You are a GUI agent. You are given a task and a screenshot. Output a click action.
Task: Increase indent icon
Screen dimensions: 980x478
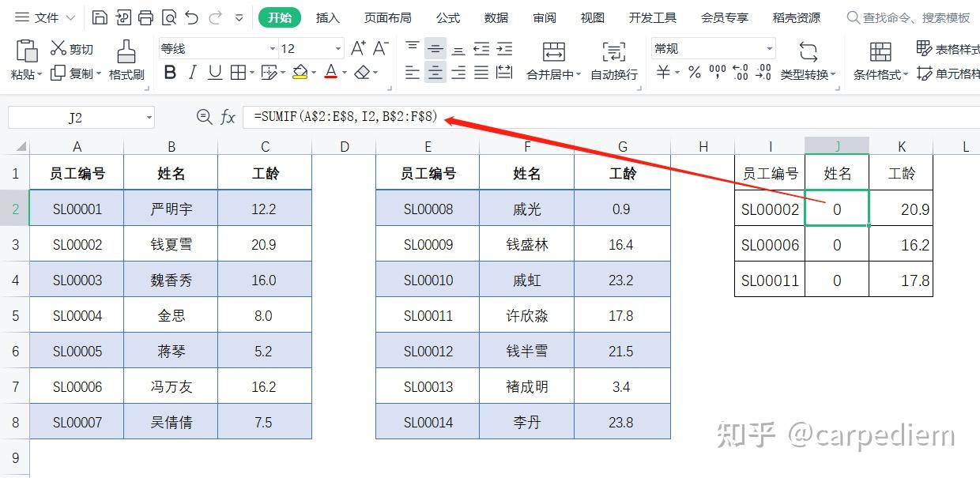point(504,49)
